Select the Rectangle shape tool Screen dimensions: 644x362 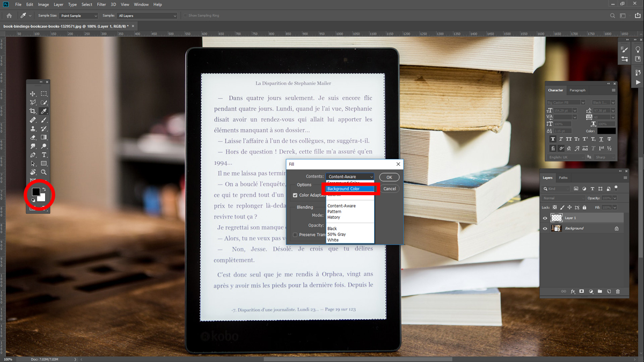[x=44, y=164]
